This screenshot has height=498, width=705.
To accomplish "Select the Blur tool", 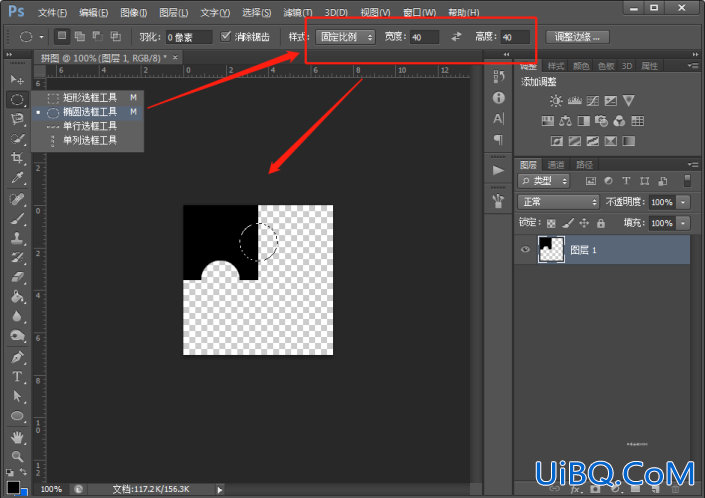I will (x=17, y=316).
